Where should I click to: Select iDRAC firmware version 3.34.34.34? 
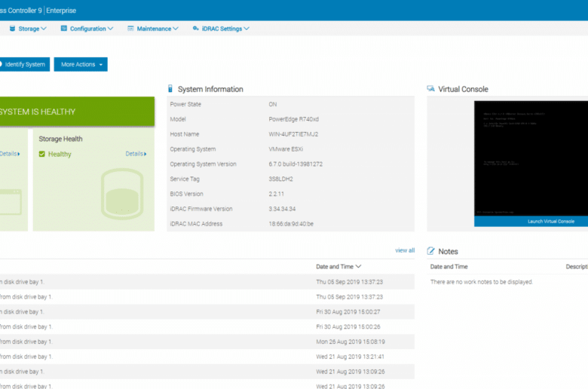click(282, 209)
